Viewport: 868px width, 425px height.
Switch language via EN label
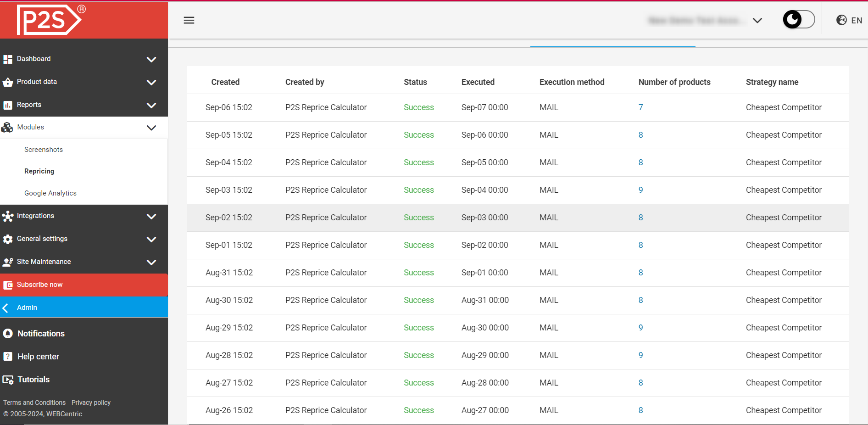[857, 20]
